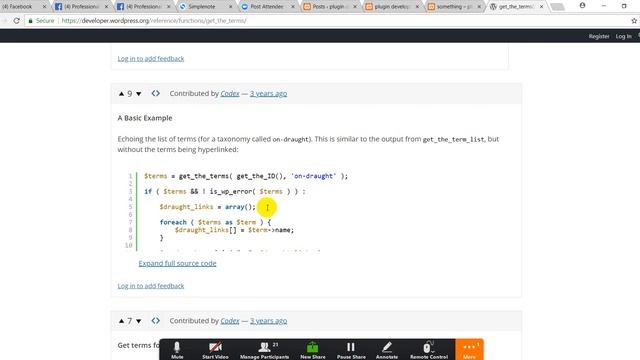Click 'get_the_term_list' inline code text
This screenshot has height=360, width=640.
[453, 139]
